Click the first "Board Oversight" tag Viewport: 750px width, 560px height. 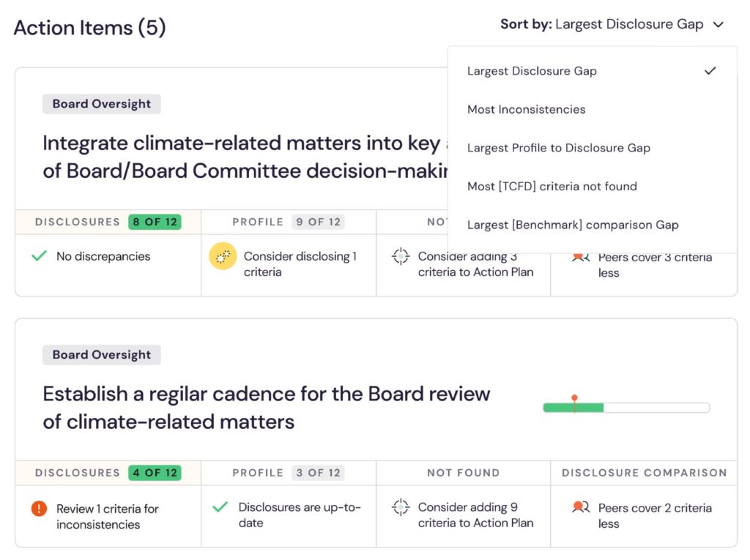pos(101,103)
